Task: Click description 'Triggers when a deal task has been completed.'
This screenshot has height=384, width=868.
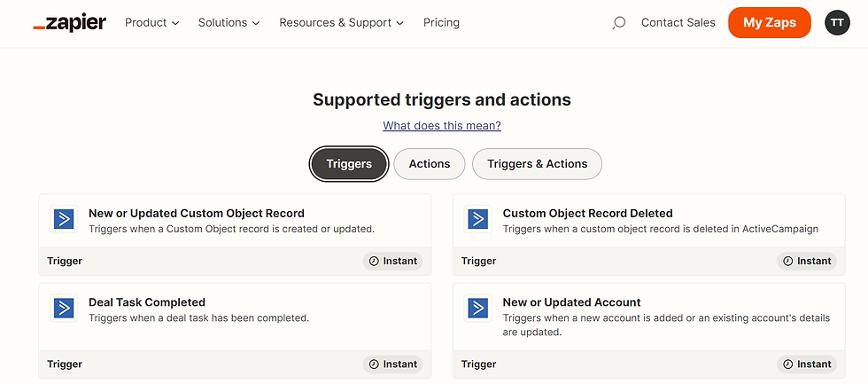Action: (198, 318)
